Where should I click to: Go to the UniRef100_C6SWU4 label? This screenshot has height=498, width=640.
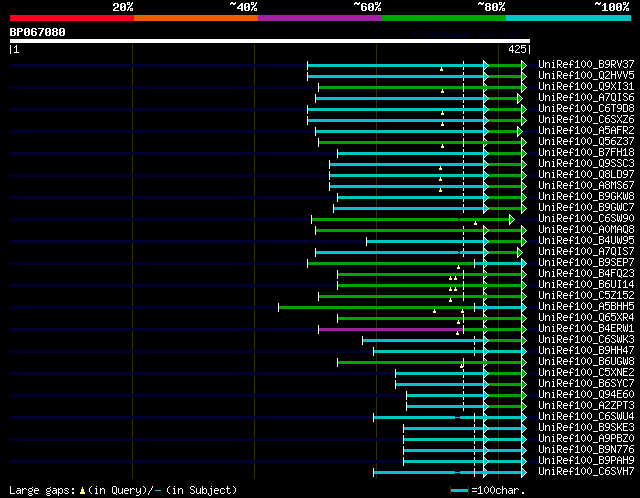pos(586,417)
